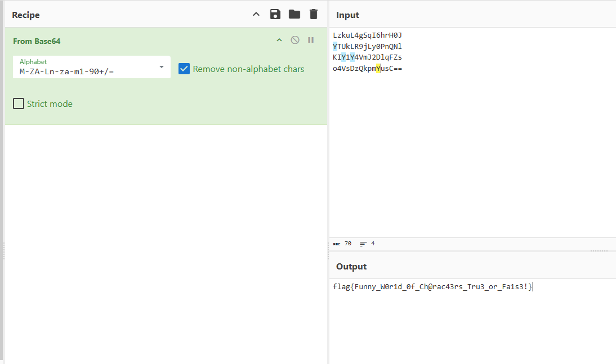Click the input/output divider drag handle
The height and width of the screenshot is (364, 616).
pos(599,251)
